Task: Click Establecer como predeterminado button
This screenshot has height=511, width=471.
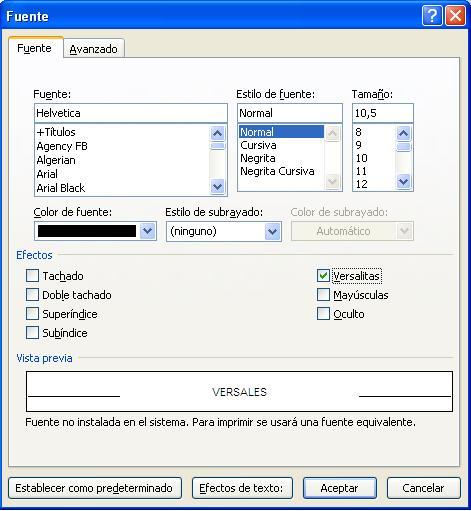Action: (95, 488)
